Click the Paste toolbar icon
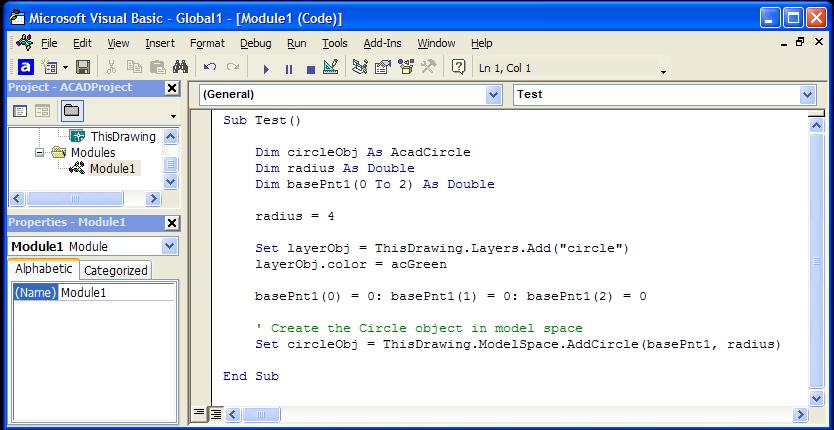 (x=157, y=68)
